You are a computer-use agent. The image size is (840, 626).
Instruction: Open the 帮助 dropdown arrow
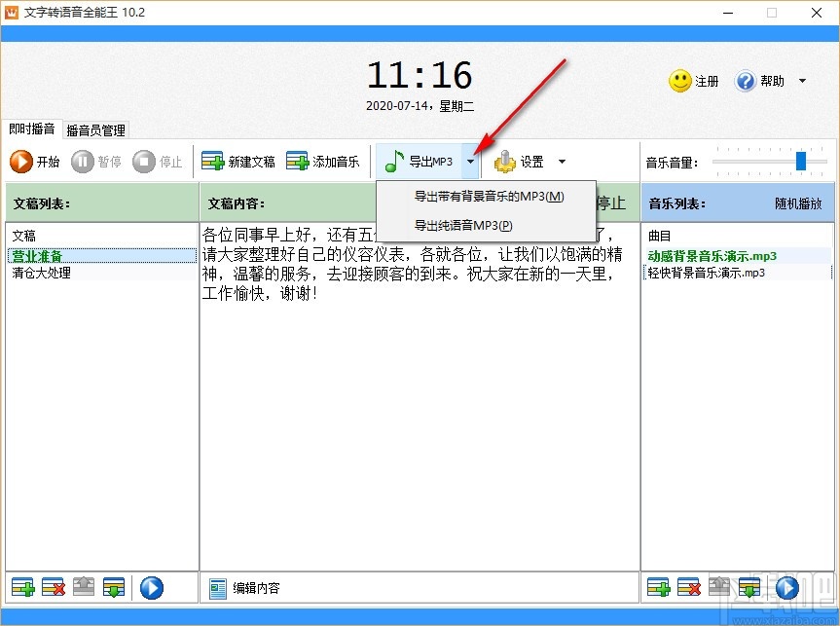click(x=801, y=81)
